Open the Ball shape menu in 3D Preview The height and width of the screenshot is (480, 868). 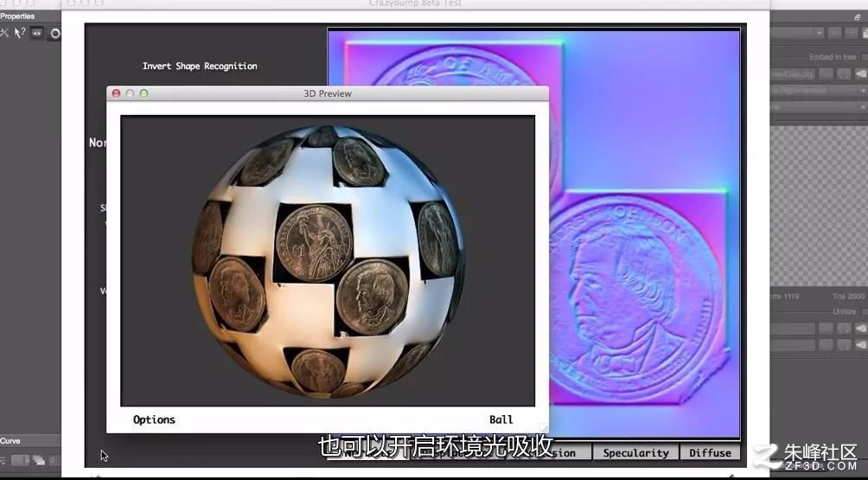pos(501,419)
